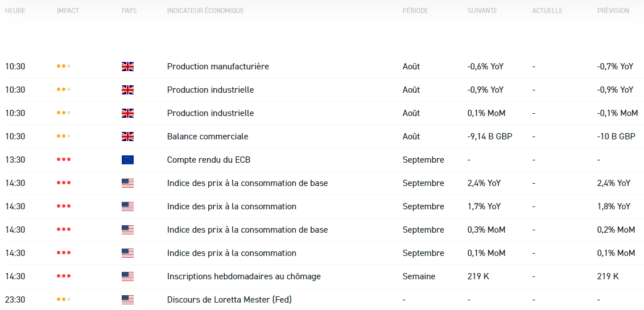This screenshot has height=310, width=644.
Task: Click UK flag beside Balance commerciale
Action: [127, 137]
